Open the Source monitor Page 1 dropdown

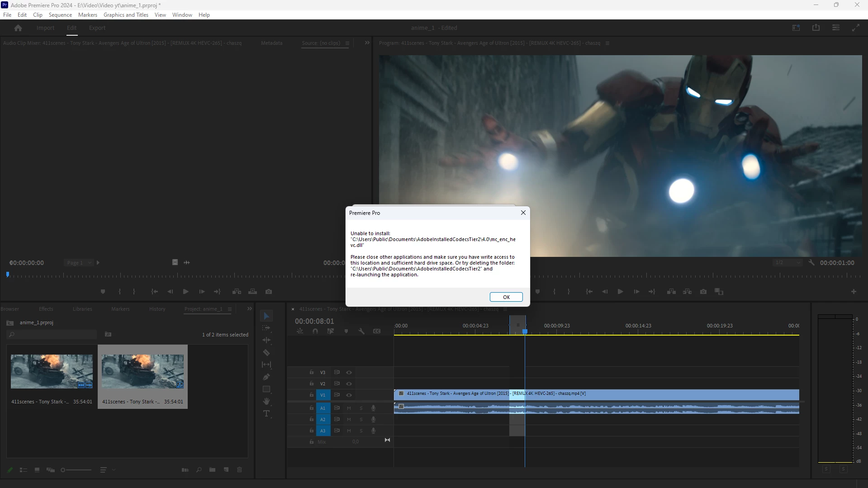[79, 263]
